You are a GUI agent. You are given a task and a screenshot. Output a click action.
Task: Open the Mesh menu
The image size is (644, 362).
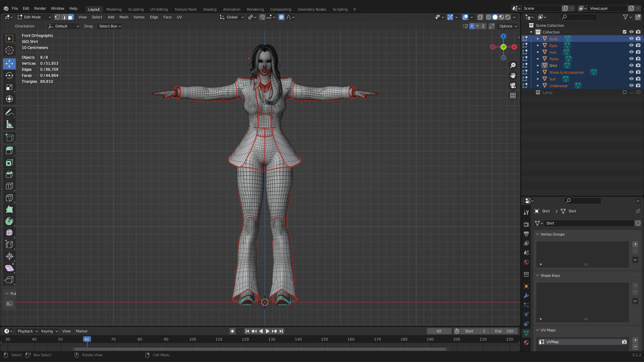(124, 17)
